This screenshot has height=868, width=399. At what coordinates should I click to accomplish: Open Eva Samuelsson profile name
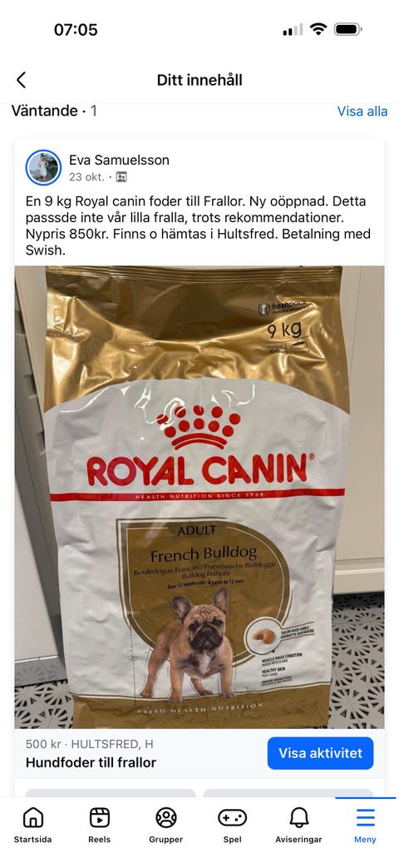(x=119, y=160)
